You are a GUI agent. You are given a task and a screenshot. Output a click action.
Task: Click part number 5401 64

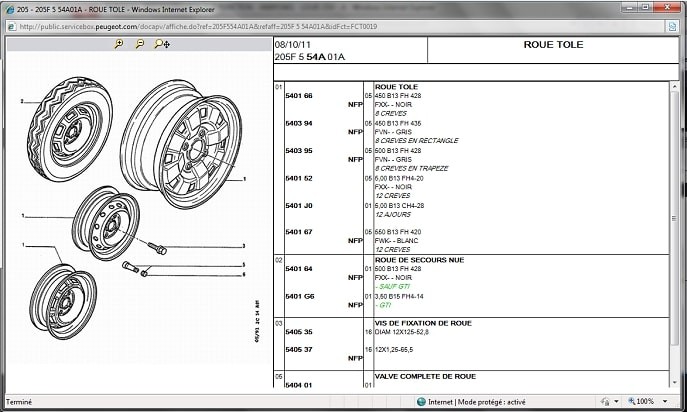pyautogui.click(x=299, y=268)
